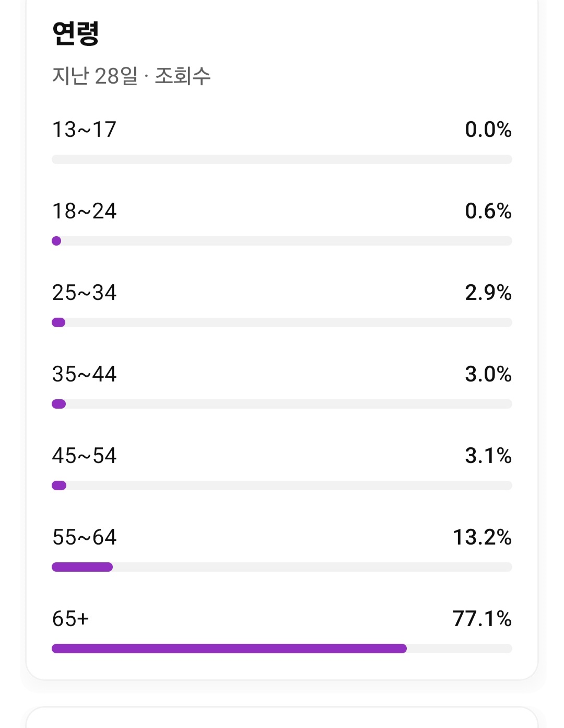Tap the 0.0% value for 13~17

click(488, 130)
